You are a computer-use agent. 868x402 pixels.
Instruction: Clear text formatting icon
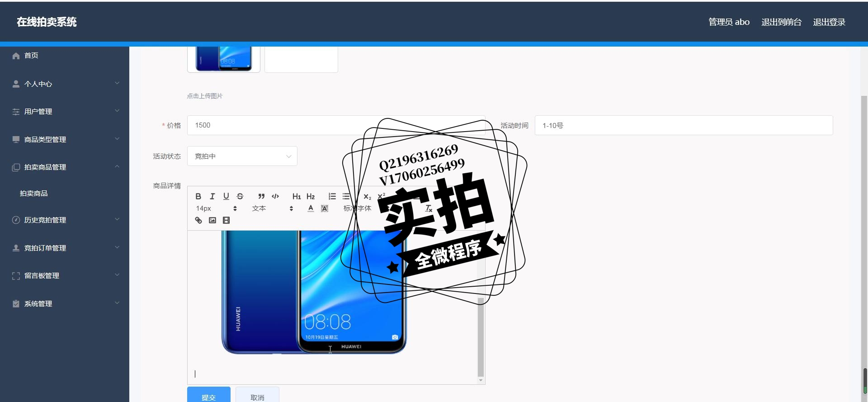(x=429, y=208)
